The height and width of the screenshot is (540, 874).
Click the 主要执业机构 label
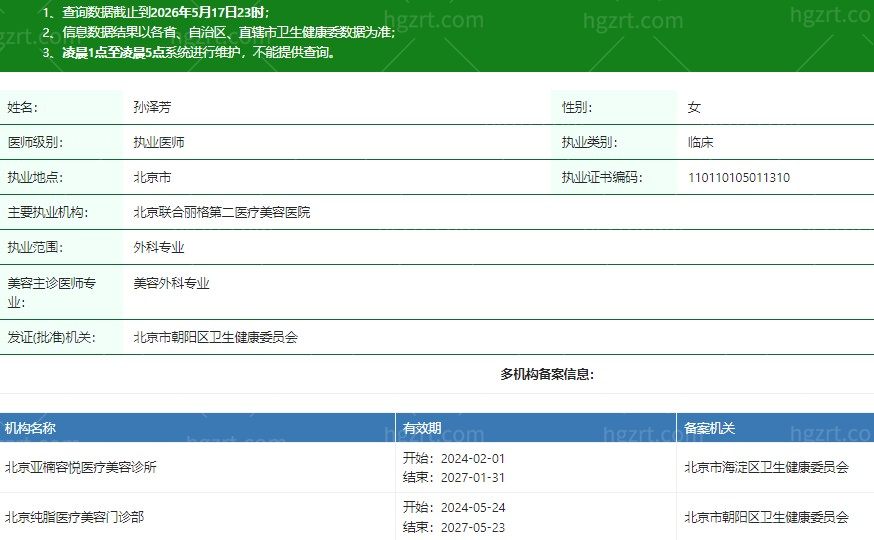point(48,212)
